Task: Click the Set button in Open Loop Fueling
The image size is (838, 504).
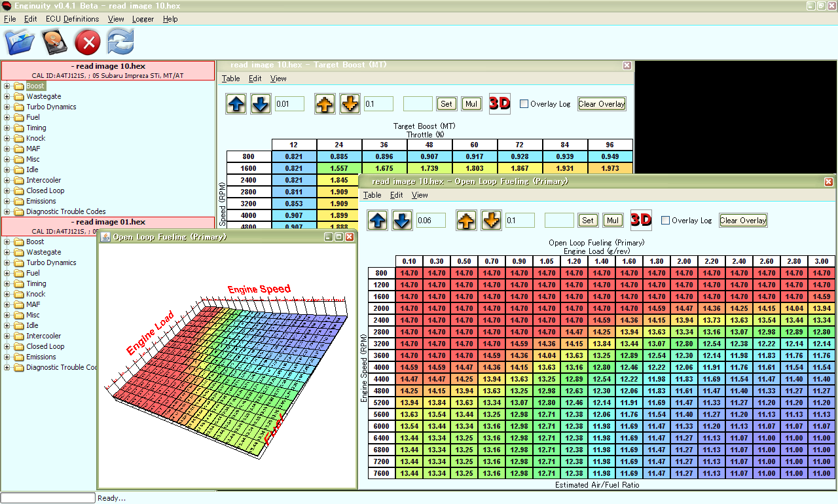Action: point(588,221)
